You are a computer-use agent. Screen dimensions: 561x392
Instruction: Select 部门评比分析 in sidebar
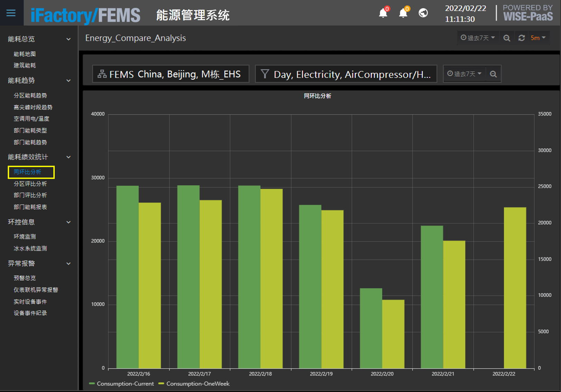click(x=30, y=195)
